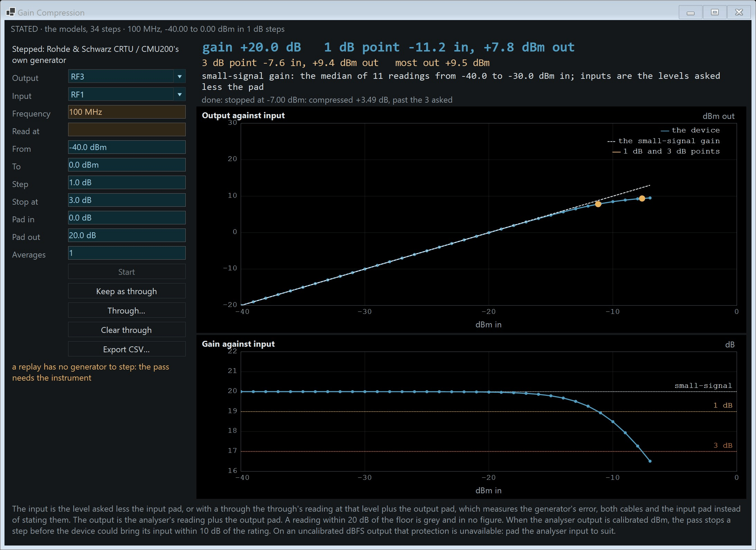Click the 3 dB compression marker on output plot
Viewport: 756px width, 550px height.
642,198
